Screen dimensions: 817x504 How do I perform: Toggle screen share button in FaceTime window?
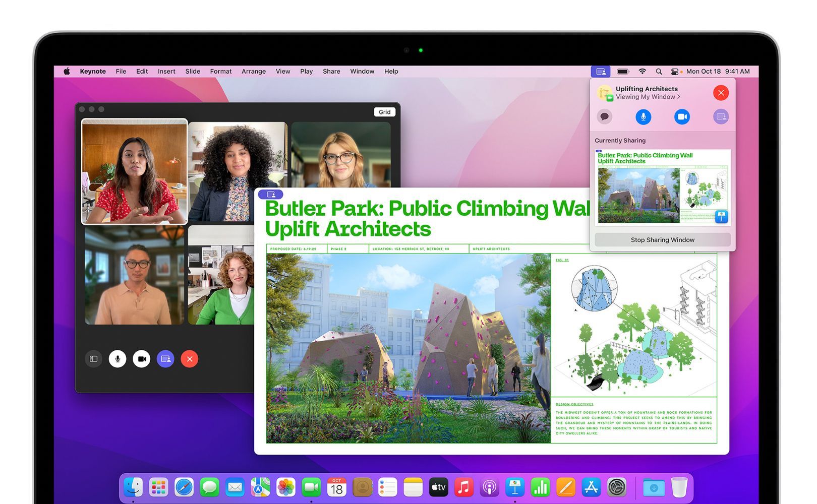point(165,359)
